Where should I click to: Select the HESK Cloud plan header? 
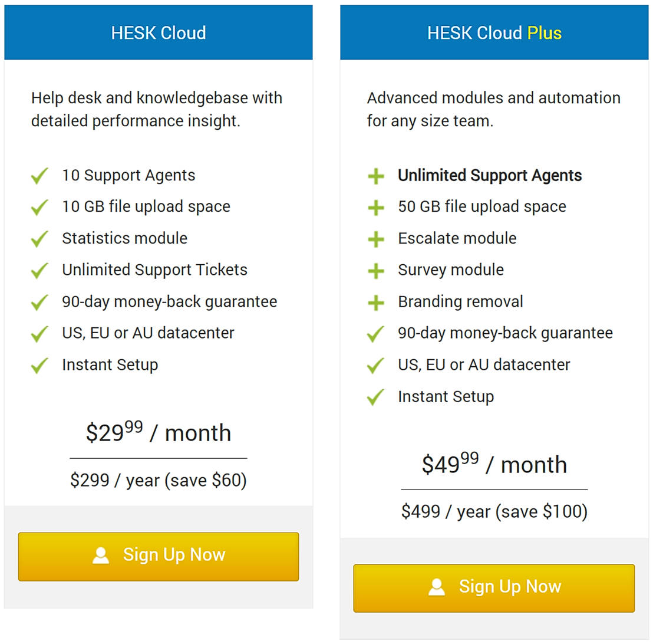click(x=159, y=32)
